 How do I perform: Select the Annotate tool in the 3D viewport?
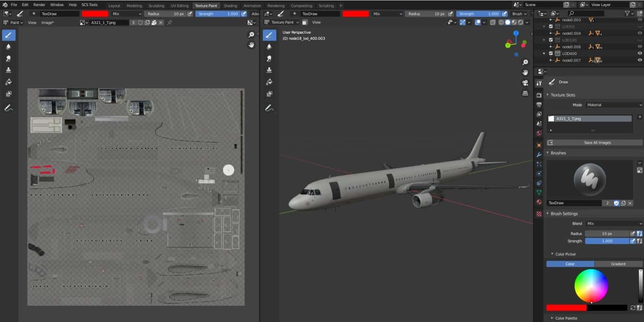(269, 108)
